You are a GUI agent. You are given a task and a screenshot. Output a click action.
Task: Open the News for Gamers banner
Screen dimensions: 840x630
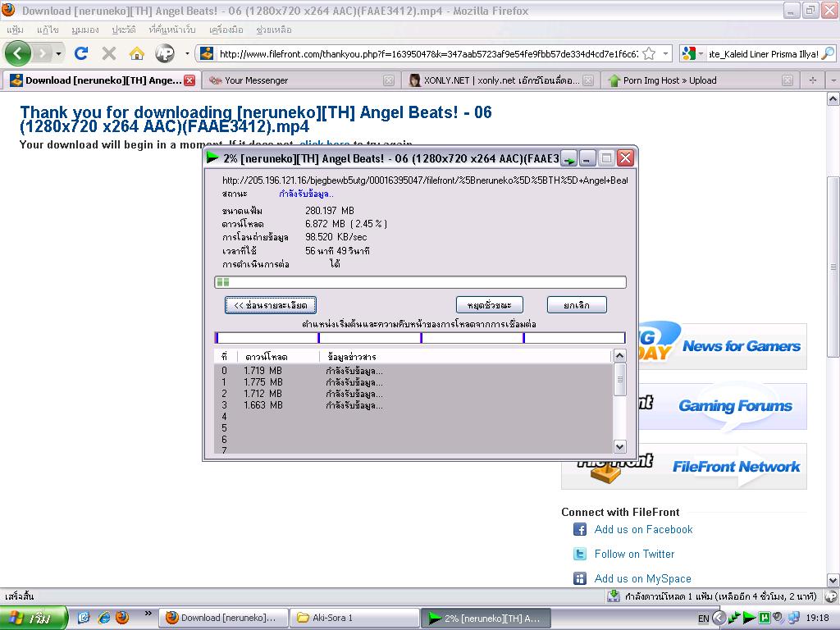click(x=722, y=346)
